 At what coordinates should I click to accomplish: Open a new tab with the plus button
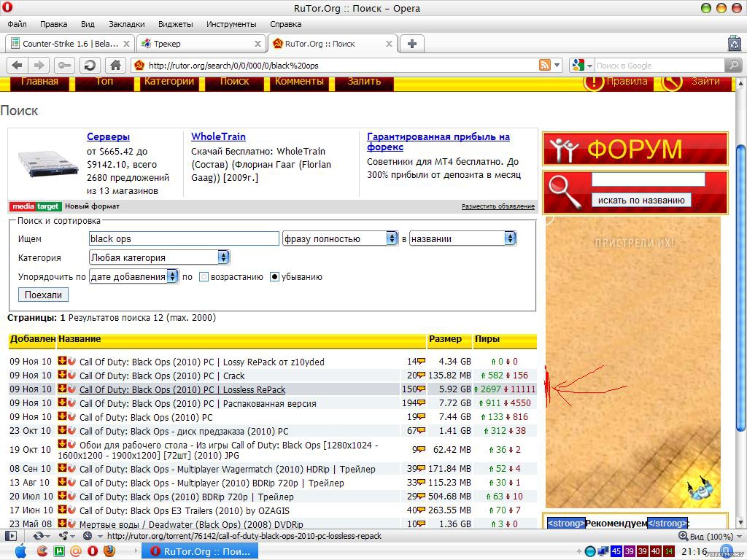point(412,44)
